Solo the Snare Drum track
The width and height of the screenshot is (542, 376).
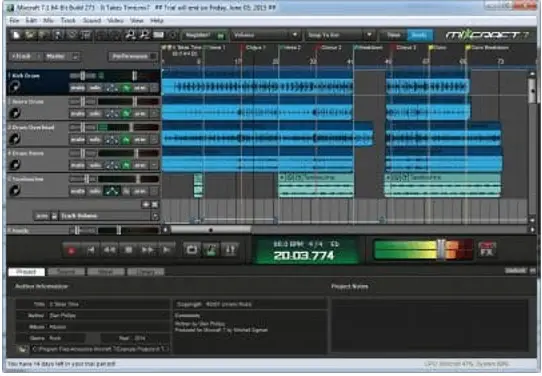click(95, 114)
